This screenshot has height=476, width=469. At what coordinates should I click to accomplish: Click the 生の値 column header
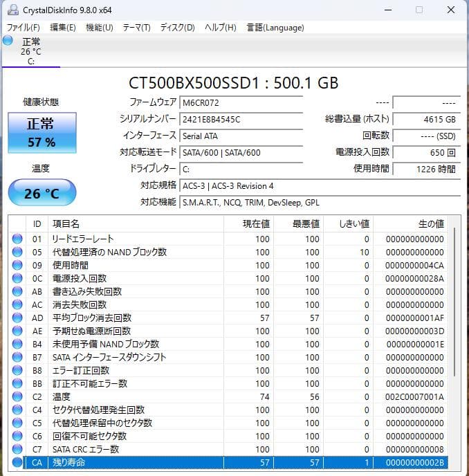pyautogui.click(x=410, y=224)
